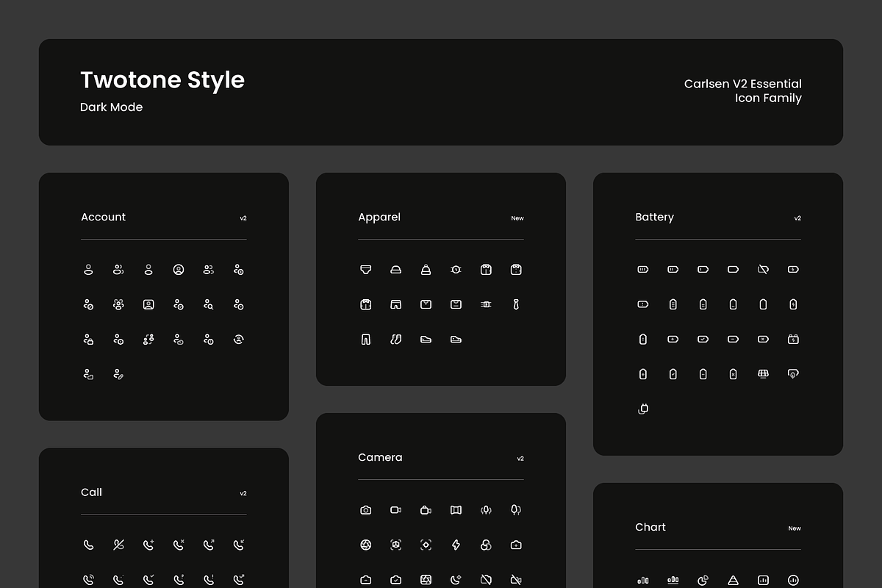Viewport: 882px width, 588px height.
Task: Select the 'Battery' panel title
Action: (x=654, y=217)
